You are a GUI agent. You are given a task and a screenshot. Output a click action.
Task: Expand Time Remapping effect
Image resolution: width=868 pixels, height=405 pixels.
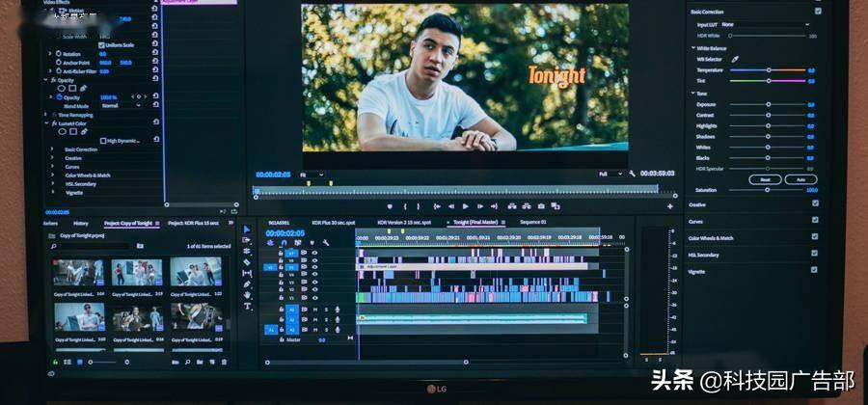(x=46, y=115)
